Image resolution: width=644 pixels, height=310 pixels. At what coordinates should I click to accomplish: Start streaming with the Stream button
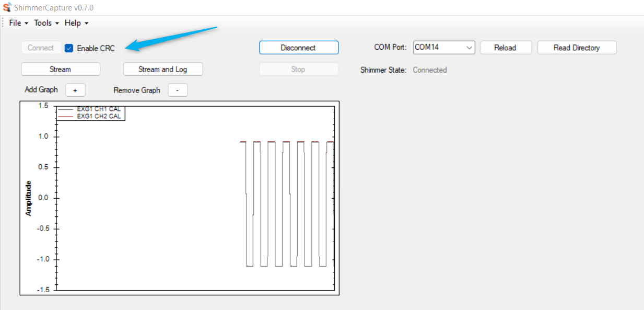point(61,69)
